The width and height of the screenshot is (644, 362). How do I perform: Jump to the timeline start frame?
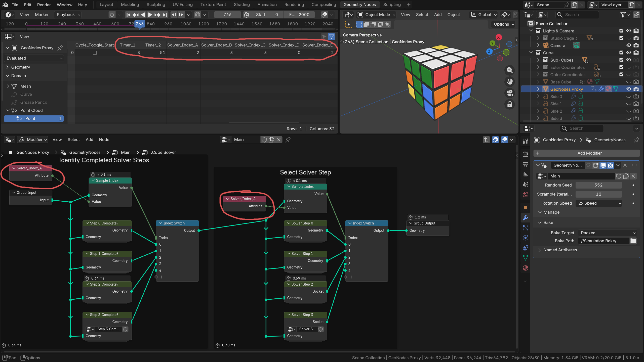[x=128, y=15]
